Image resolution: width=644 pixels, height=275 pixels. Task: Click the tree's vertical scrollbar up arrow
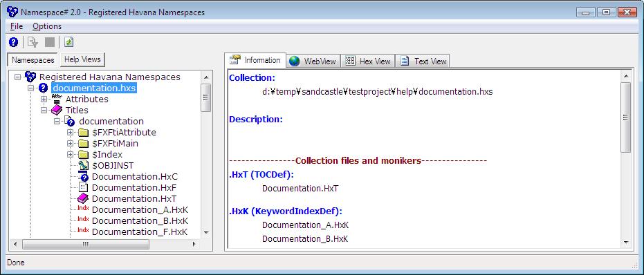pos(206,77)
